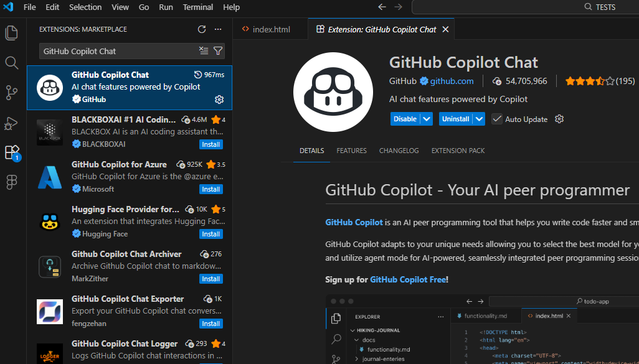Open Source Control view
Viewport: 639px width, 364px height.
pyautogui.click(x=12, y=93)
